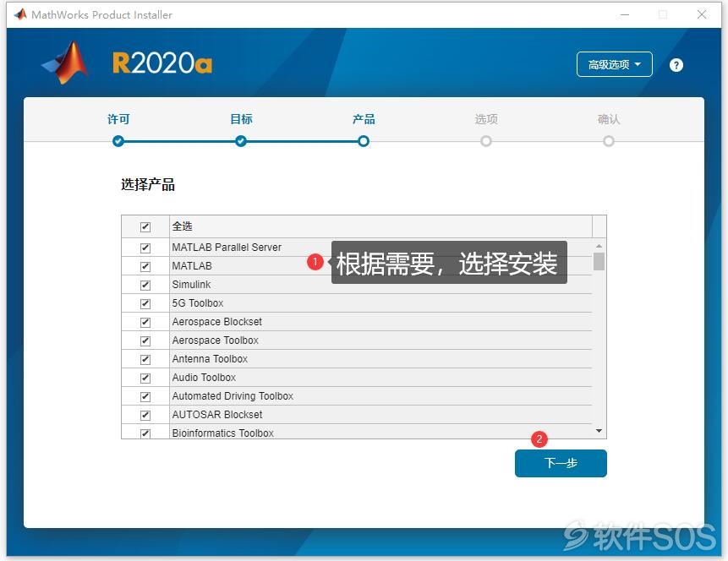The height and width of the screenshot is (561, 728).
Task: Toggle Aerospace Blockset checkbox
Action: pos(145,322)
